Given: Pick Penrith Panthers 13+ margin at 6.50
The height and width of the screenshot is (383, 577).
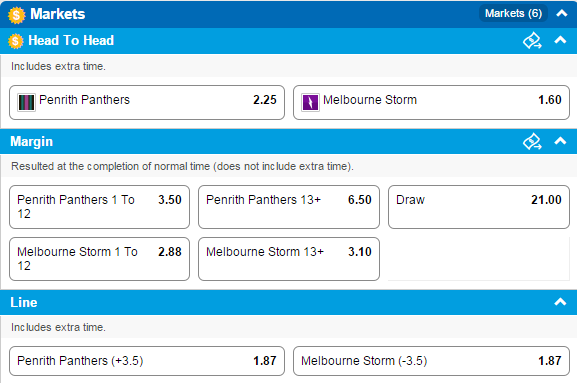Looking at the screenshot, I should tap(289, 207).
